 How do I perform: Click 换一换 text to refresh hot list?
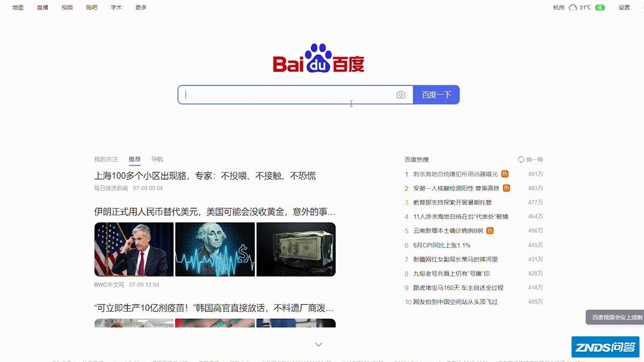click(x=535, y=159)
